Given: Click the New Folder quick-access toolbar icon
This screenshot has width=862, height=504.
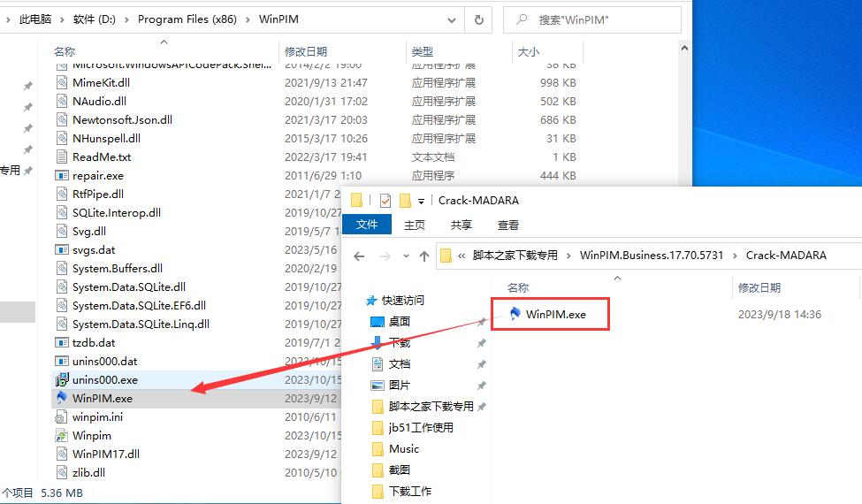Looking at the screenshot, I should 405,201.
